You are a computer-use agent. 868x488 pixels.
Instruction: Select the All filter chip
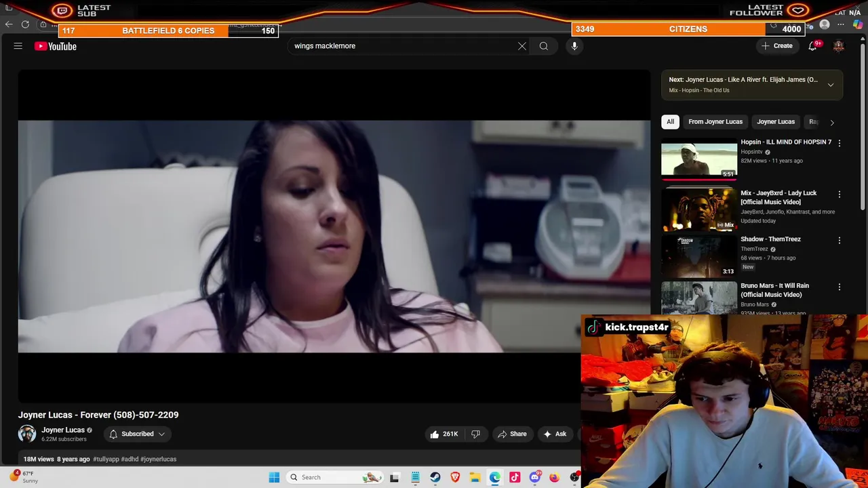pyautogui.click(x=670, y=122)
